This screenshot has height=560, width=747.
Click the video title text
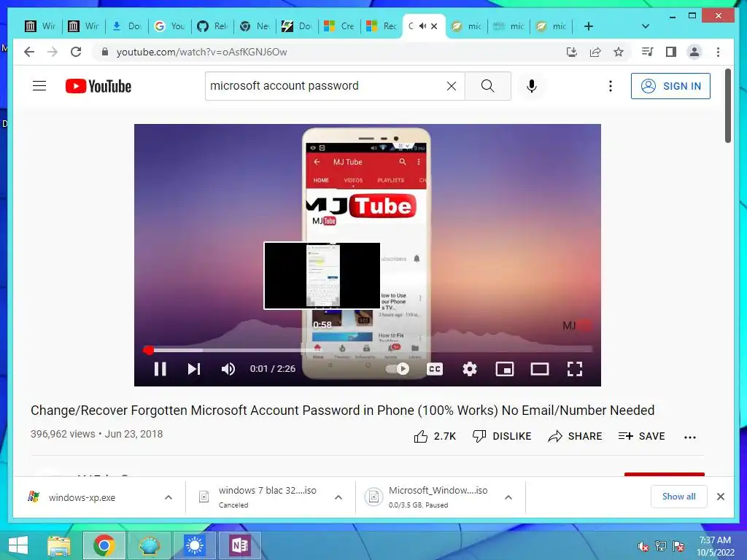click(343, 411)
